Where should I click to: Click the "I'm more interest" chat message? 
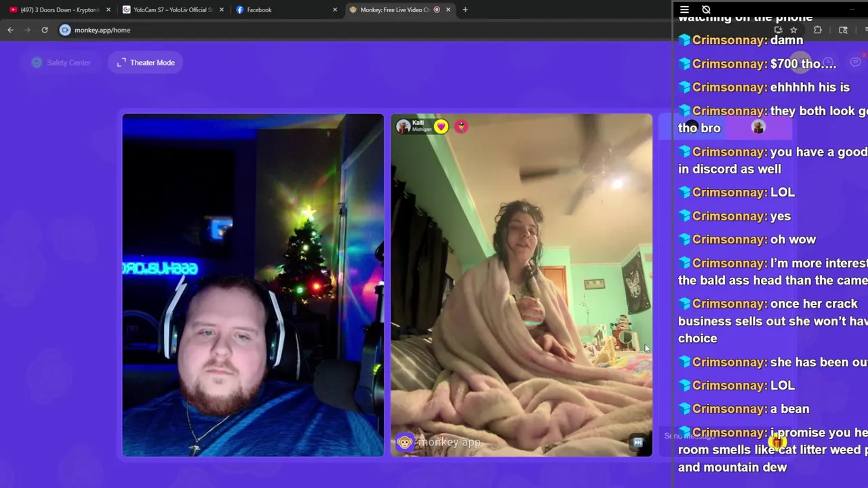point(773,271)
